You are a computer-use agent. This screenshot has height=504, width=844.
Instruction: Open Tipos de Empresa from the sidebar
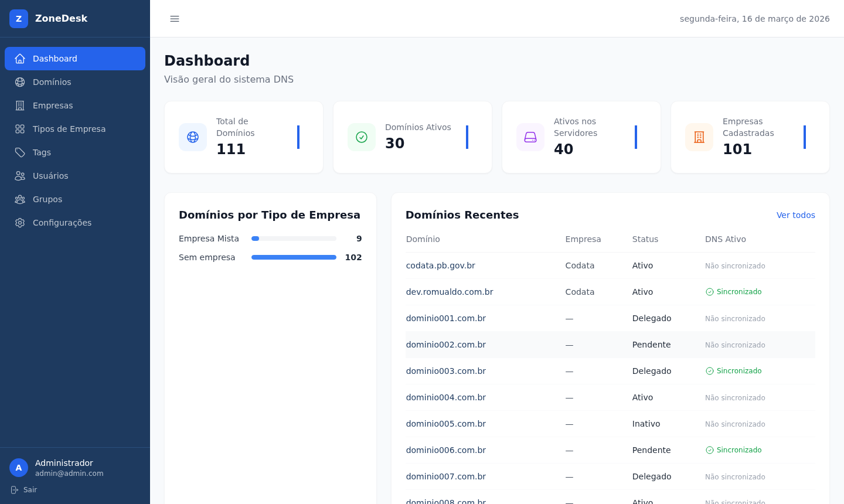pyautogui.click(x=70, y=129)
